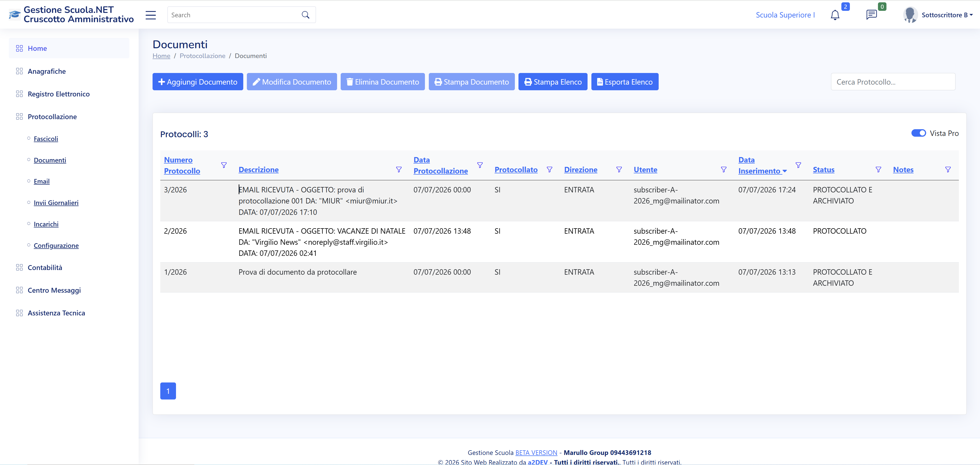
Task: Filter the Utente column
Action: click(724, 169)
